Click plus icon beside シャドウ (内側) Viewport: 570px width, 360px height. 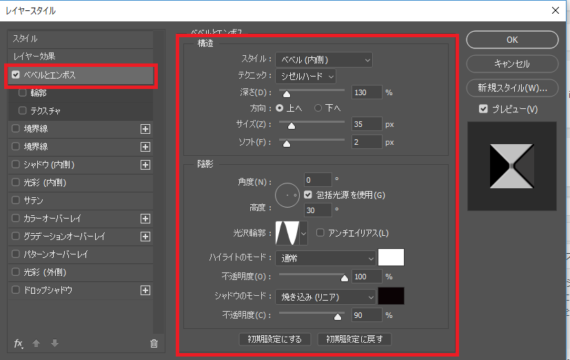tap(145, 165)
